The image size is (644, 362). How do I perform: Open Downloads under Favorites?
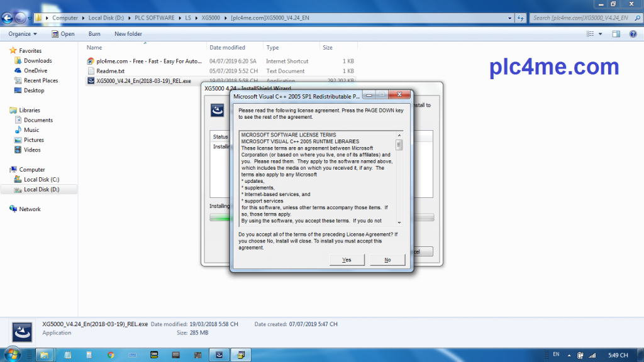pos(38,61)
